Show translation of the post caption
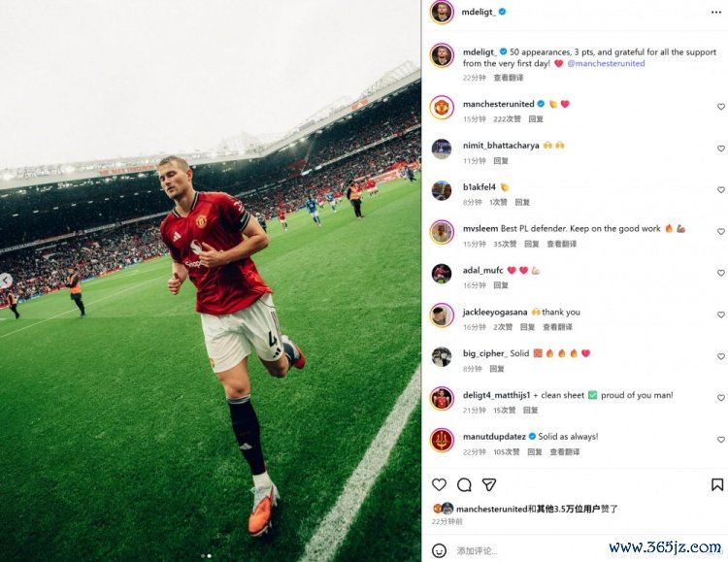The image size is (728, 562). click(x=508, y=78)
